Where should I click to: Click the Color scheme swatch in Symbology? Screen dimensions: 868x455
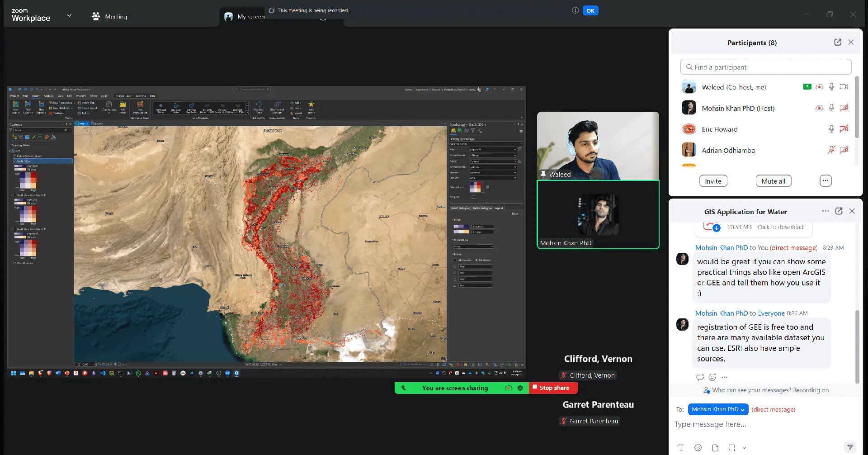click(x=476, y=187)
